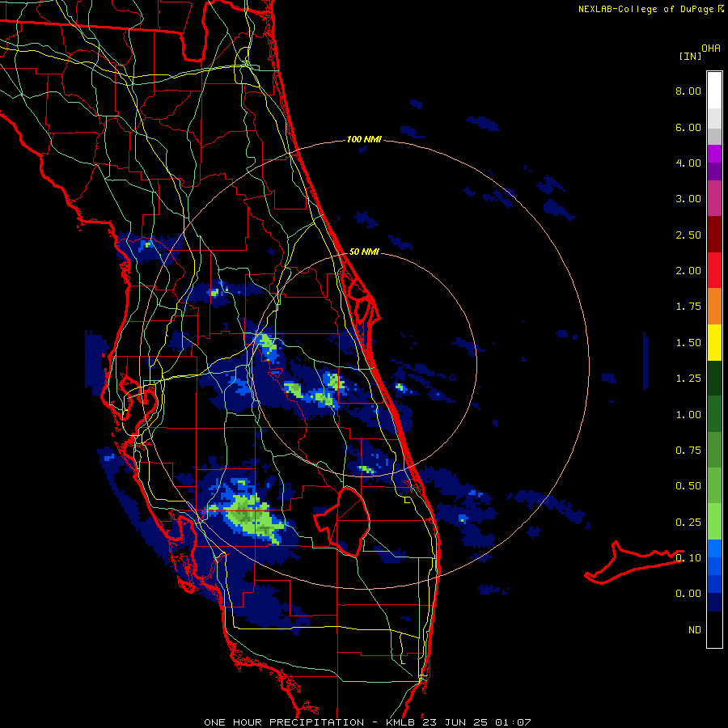Click the 100 NMI range ring label
The height and width of the screenshot is (728, 728).
point(364,139)
